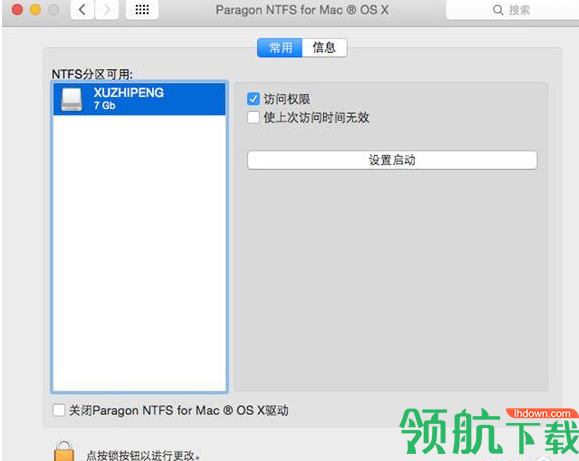Open the 信息 tab

point(325,48)
